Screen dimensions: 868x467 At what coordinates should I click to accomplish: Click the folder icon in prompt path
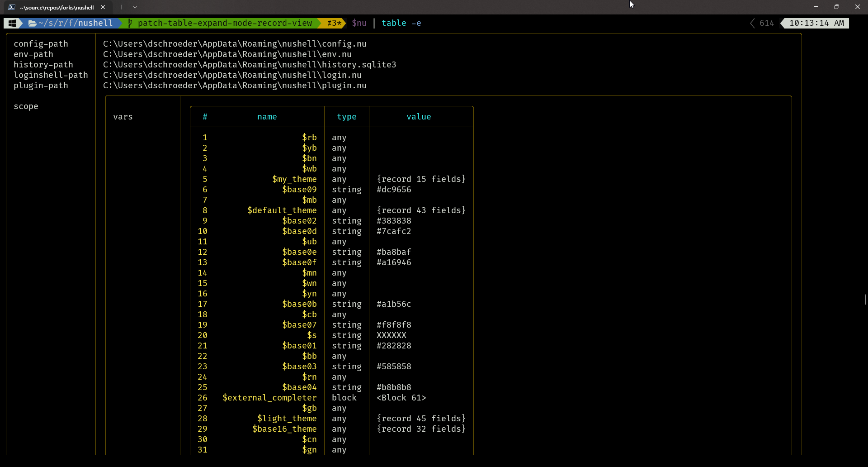33,23
